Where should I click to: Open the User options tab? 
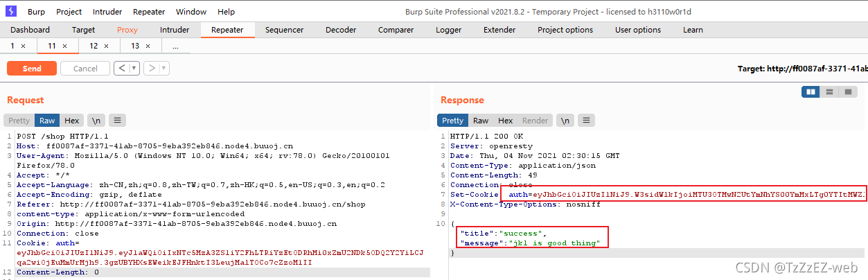coord(638,30)
